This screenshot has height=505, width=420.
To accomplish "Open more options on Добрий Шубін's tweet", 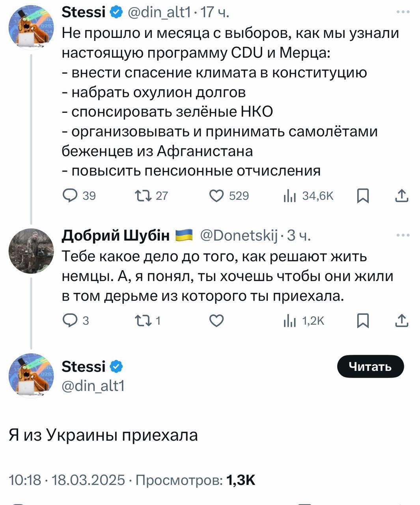I will coord(403,236).
